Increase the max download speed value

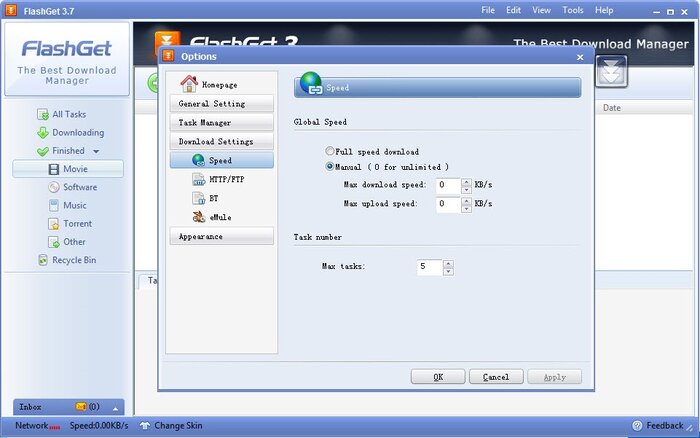pyautogui.click(x=466, y=182)
